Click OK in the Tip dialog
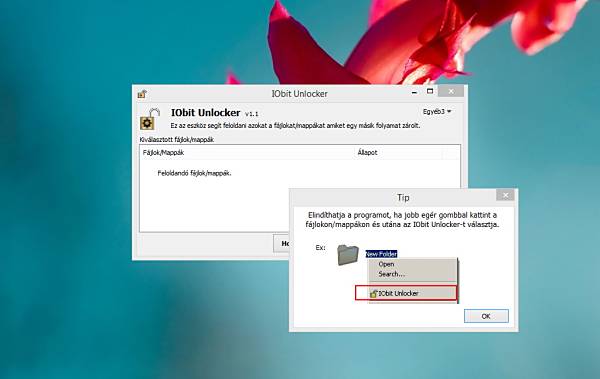This screenshot has width=600, height=379. click(486, 316)
